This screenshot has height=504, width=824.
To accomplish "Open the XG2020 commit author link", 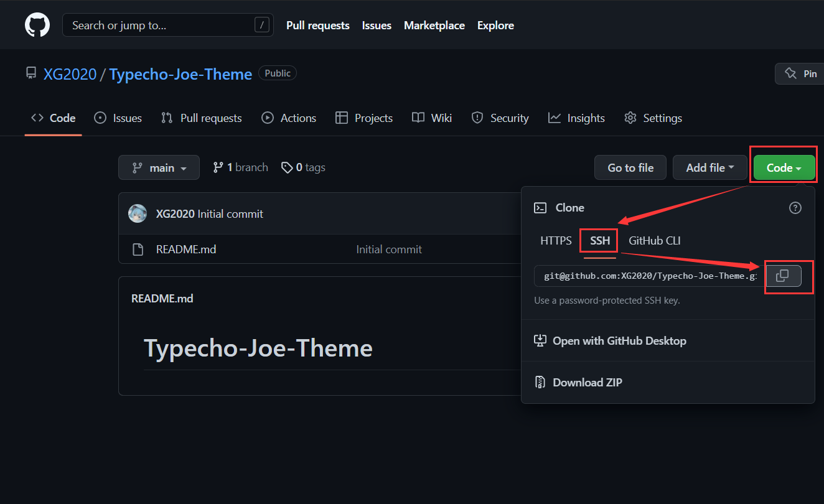I will (175, 214).
